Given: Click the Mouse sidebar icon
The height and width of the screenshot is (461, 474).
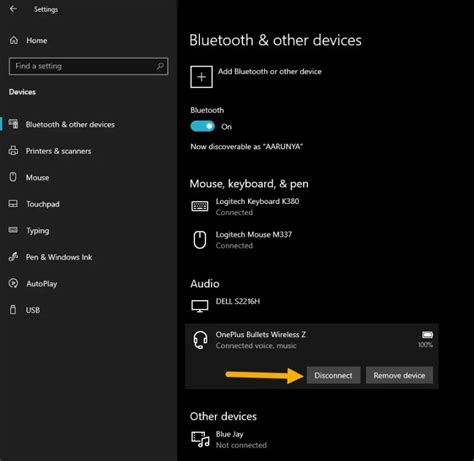Looking at the screenshot, I should 13,177.
